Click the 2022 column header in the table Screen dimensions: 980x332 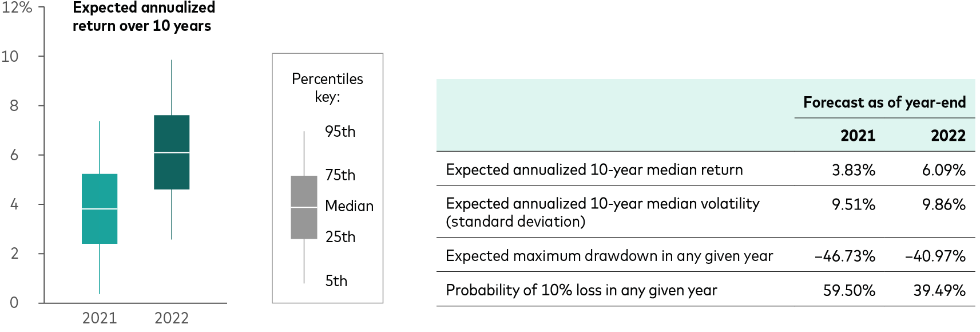click(x=948, y=136)
